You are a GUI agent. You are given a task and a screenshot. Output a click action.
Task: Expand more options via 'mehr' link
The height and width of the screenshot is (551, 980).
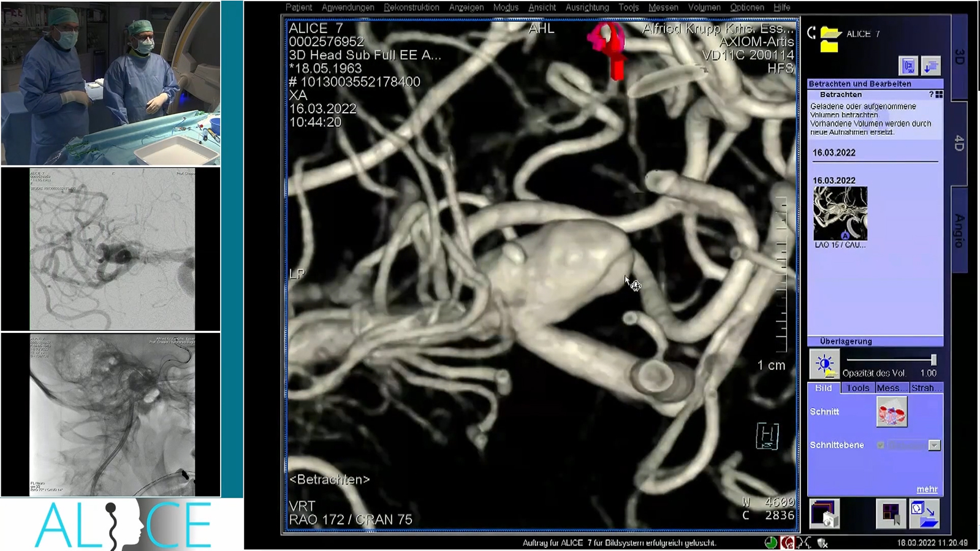pos(927,489)
